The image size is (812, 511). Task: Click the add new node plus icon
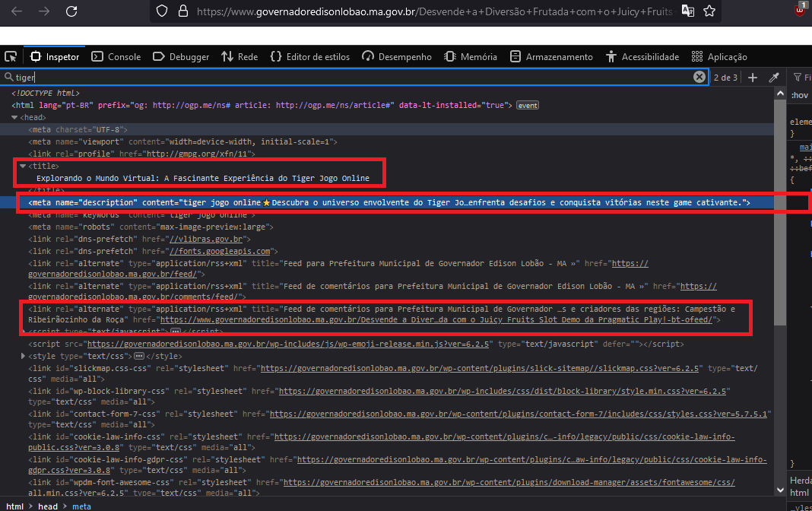753,77
